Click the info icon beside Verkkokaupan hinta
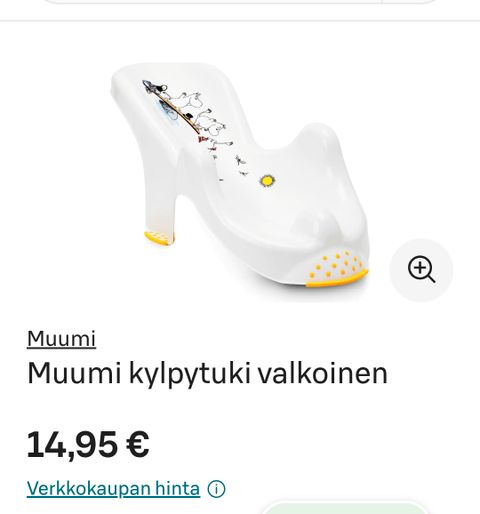Image resolution: width=480 pixels, height=514 pixels. tap(216, 489)
